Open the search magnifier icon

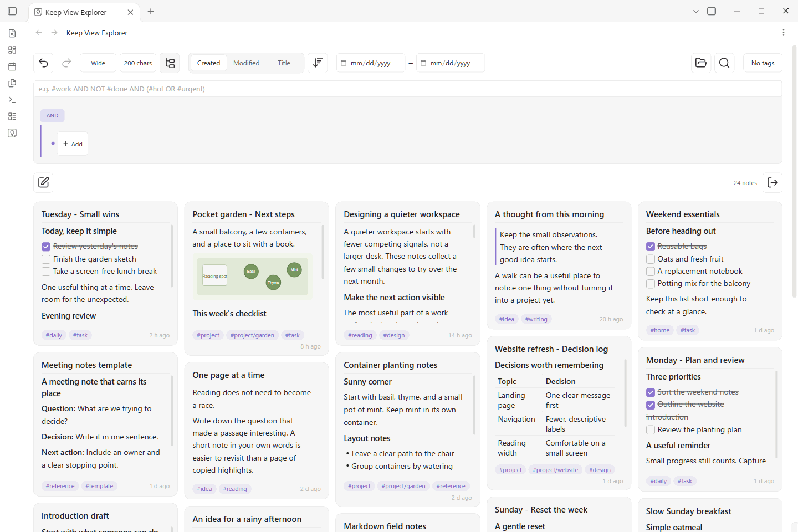tap(724, 63)
